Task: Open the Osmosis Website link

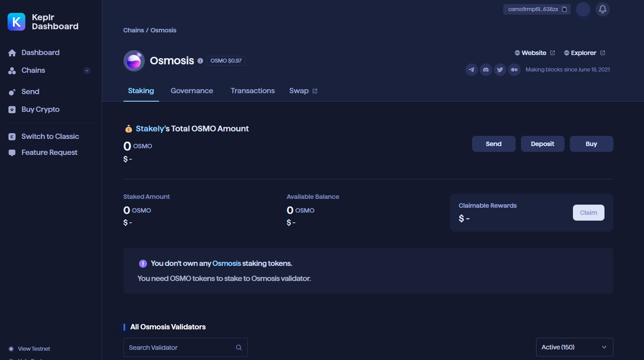Action: 535,53
